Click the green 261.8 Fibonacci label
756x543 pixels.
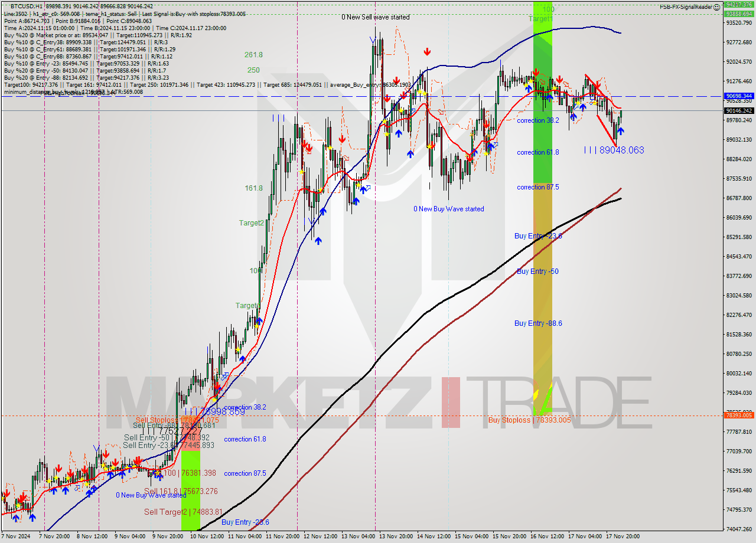pos(254,55)
